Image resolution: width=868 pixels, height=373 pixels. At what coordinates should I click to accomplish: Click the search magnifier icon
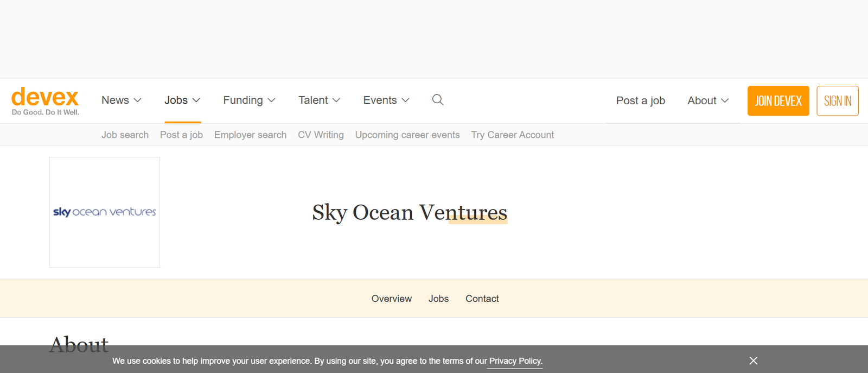438,100
